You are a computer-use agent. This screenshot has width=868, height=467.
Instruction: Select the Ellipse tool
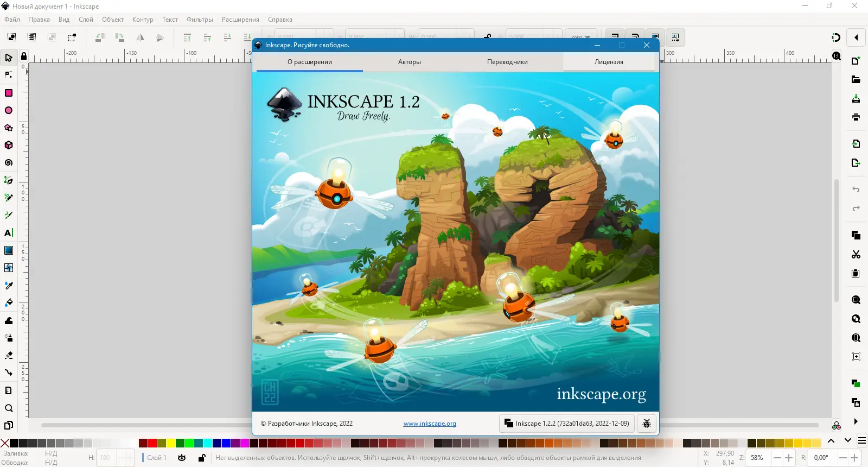tap(9, 110)
